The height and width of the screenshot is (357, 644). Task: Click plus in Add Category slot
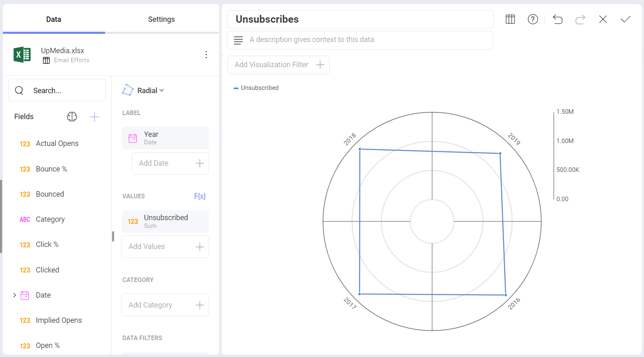point(200,305)
